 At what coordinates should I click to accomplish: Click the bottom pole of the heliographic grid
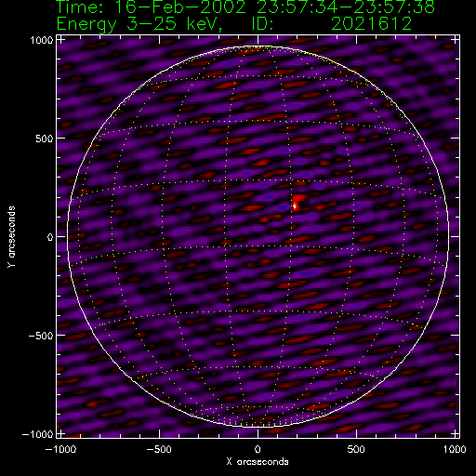(x=258, y=426)
